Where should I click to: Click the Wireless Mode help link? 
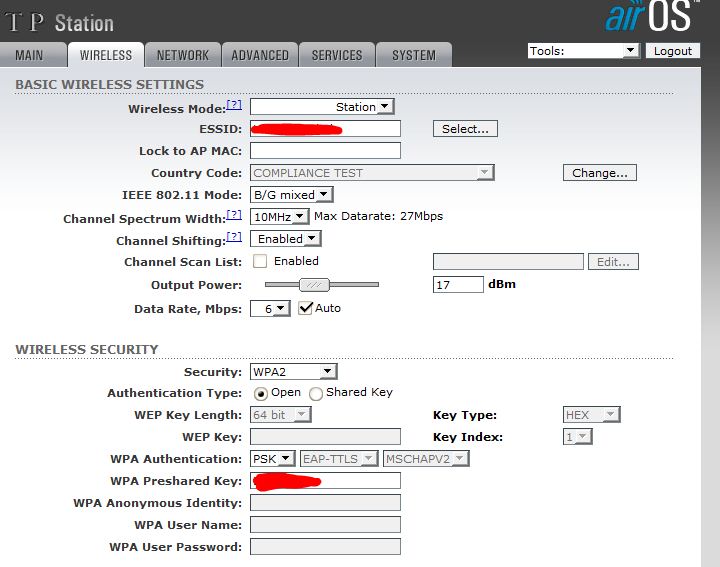(234, 104)
